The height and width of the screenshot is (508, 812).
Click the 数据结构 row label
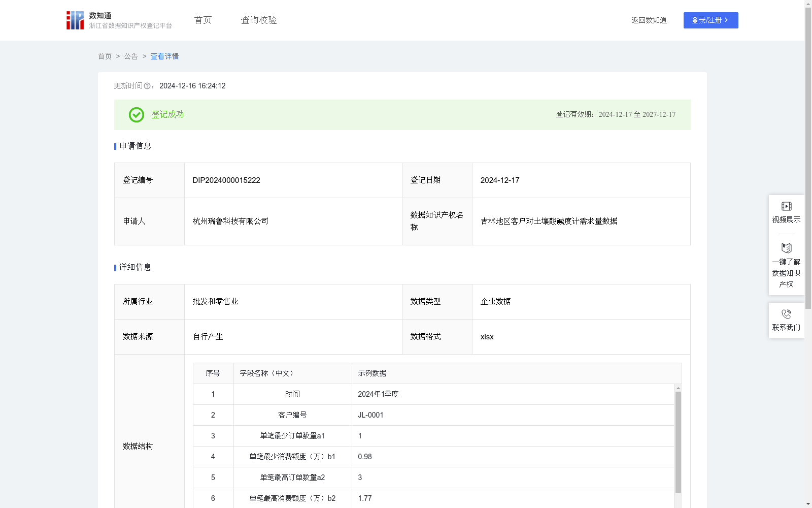(138, 447)
